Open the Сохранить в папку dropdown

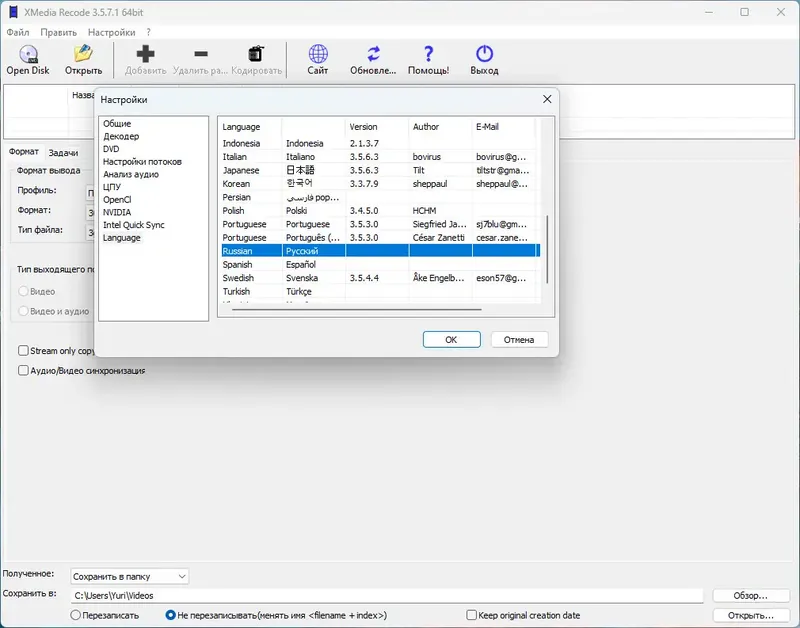point(130,576)
